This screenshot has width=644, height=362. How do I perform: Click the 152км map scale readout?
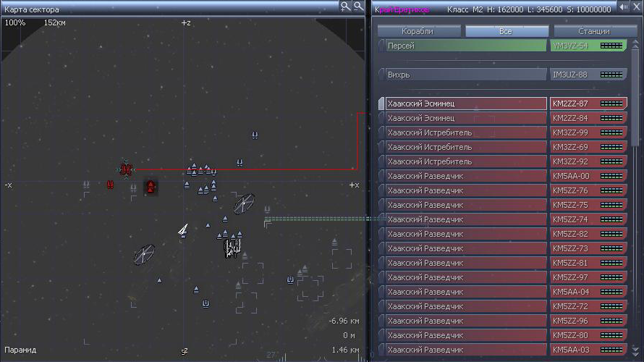(54, 23)
